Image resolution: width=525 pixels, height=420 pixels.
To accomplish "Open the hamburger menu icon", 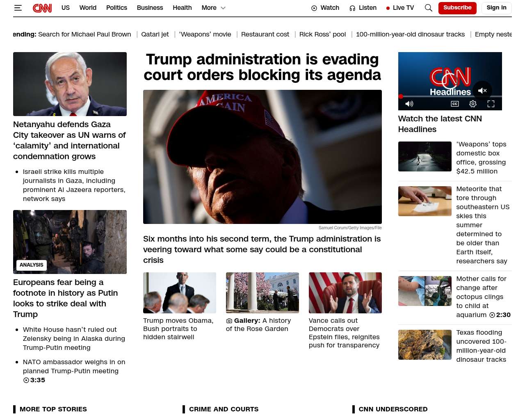I will (18, 8).
